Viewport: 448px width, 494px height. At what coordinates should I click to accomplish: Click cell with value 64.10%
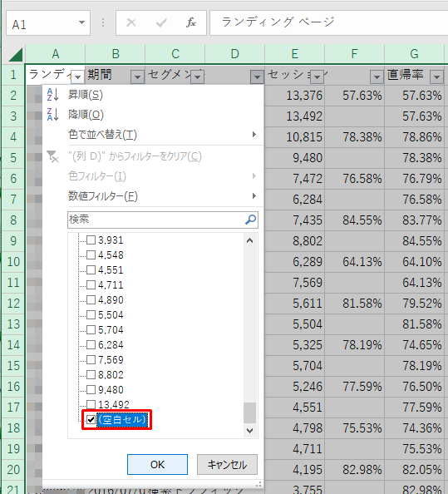tap(414, 262)
